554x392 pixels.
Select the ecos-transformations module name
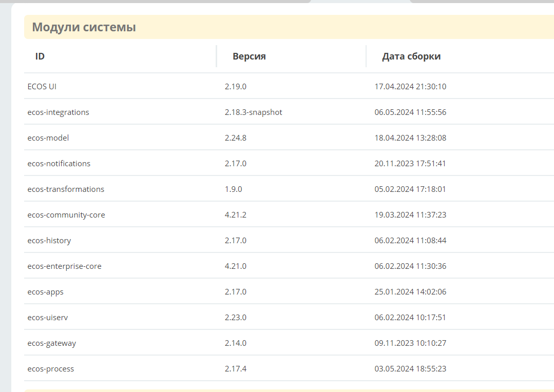click(x=66, y=189)
